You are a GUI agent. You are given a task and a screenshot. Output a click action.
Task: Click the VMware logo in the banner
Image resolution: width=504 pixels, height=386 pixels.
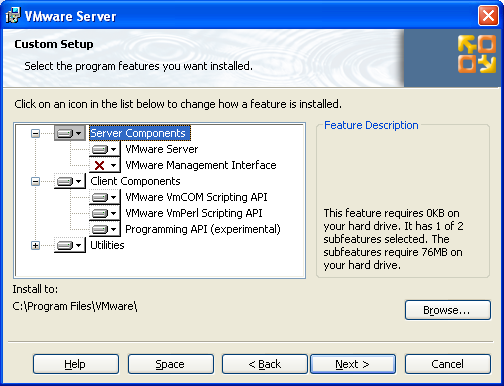(x=477, y=54)
